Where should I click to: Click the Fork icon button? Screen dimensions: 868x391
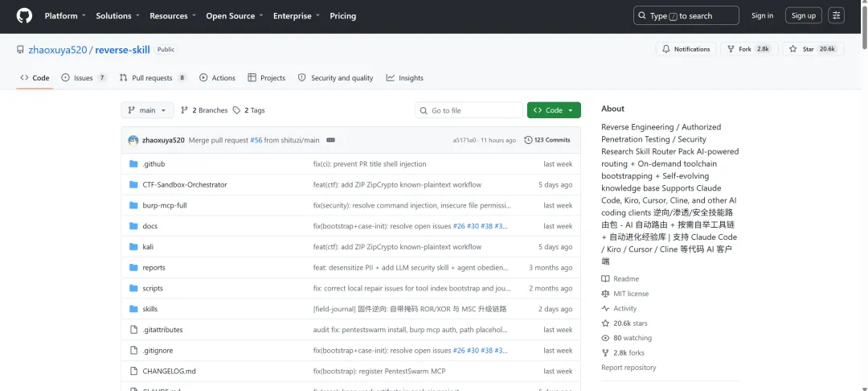coord(731,49)
